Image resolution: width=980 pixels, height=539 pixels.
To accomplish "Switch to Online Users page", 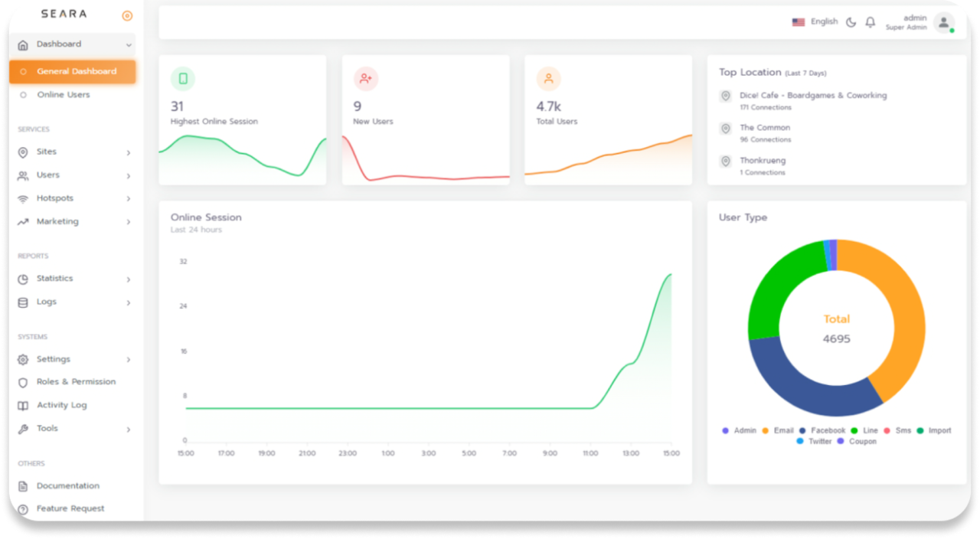I will point(66,94).
